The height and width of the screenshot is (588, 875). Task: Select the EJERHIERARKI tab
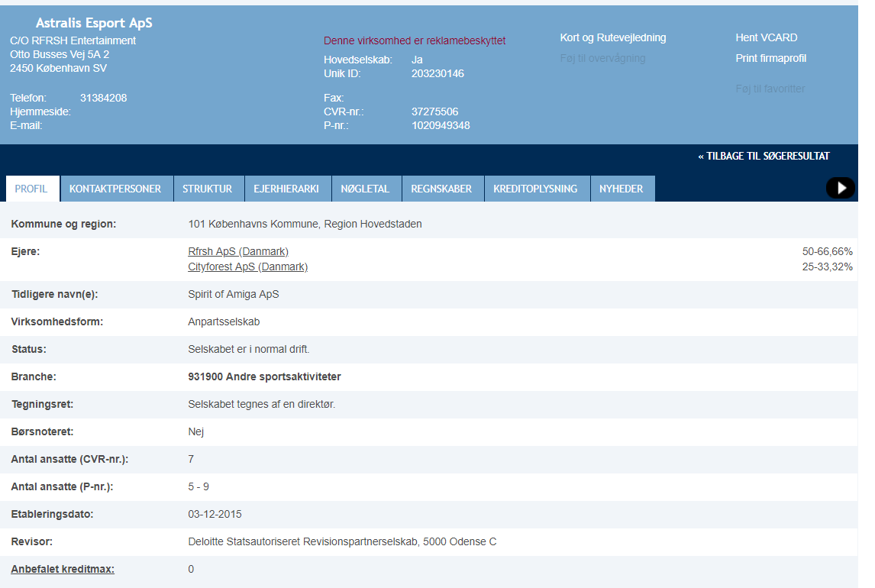coord(286,189)
